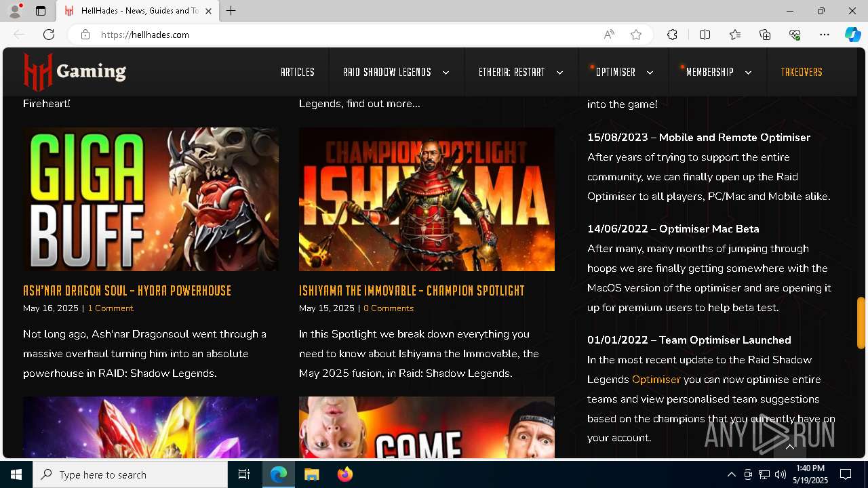Viewport: 868px width, 488px height.
Task: Open Optimiser menu item
Action: [x=616, y=72]
